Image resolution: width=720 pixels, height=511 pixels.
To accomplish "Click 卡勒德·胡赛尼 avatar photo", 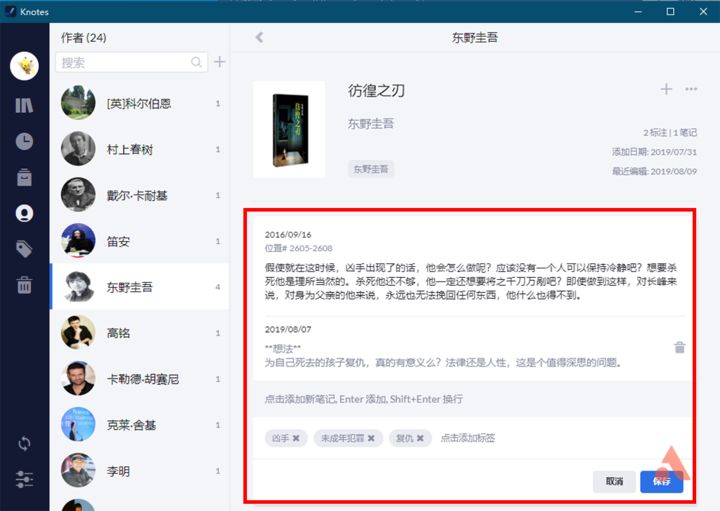I will 78,378.
